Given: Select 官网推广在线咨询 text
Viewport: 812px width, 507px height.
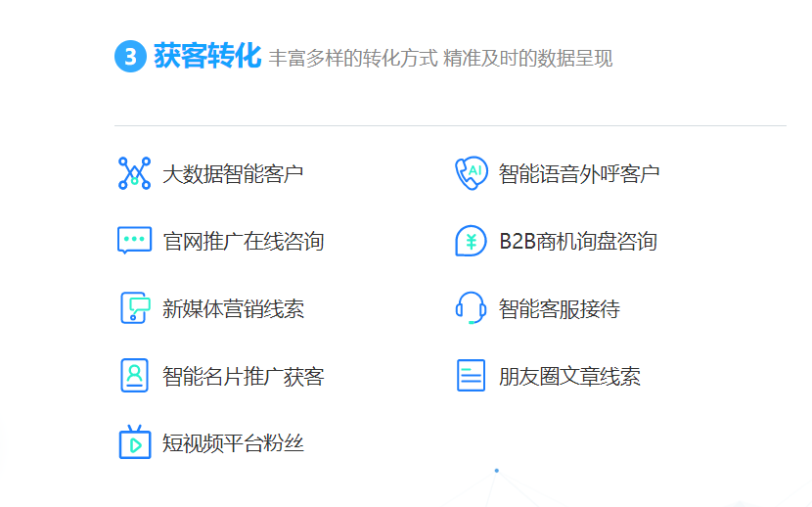Looking at the screenshot, I should pyautogui.click(x=244, y=242).
